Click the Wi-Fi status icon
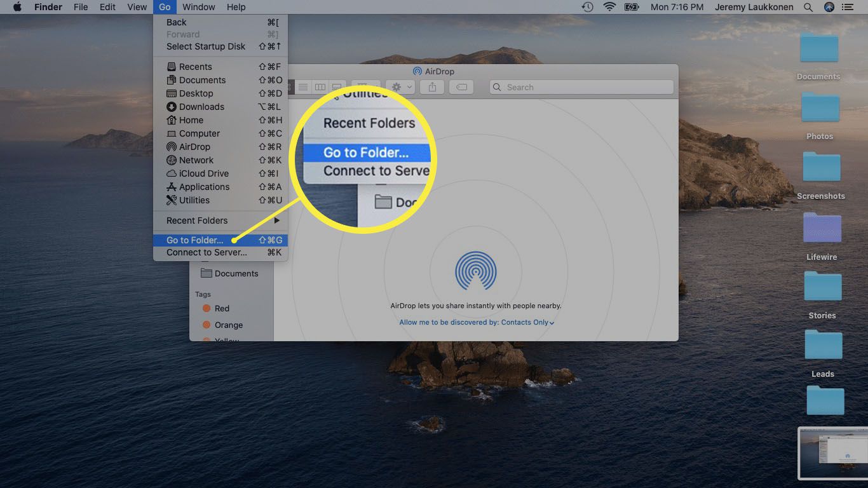Viewport: 868px width, 488px height. pos(609,7)
